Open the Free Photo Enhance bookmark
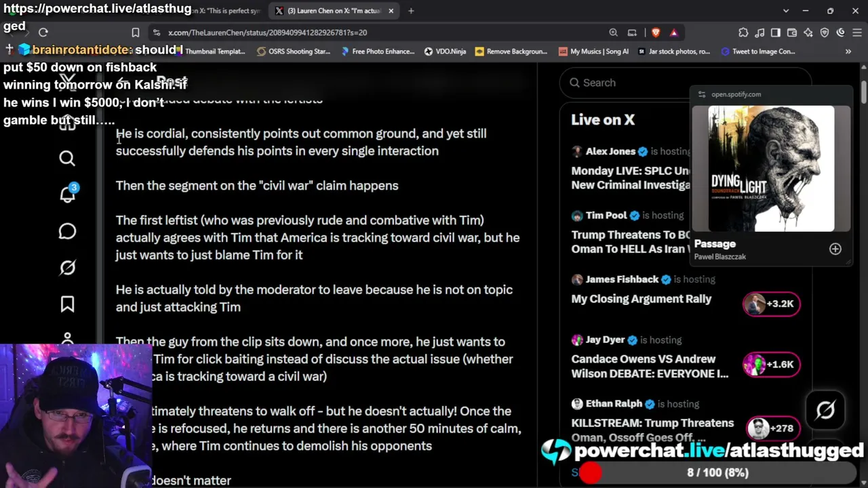The image size is (868, 488). coord(378,52)
